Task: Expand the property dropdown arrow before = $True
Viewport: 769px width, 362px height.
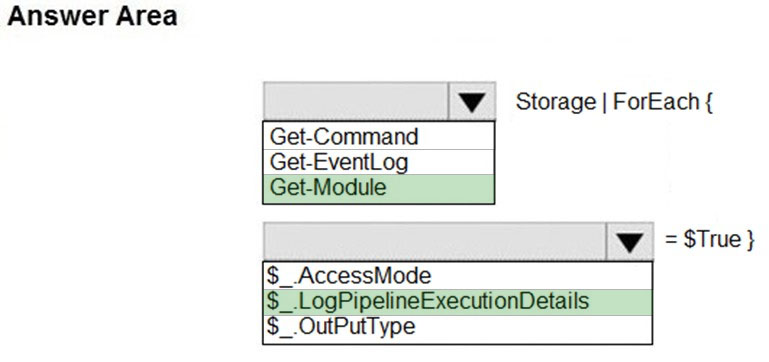Action: pos(630,241)
